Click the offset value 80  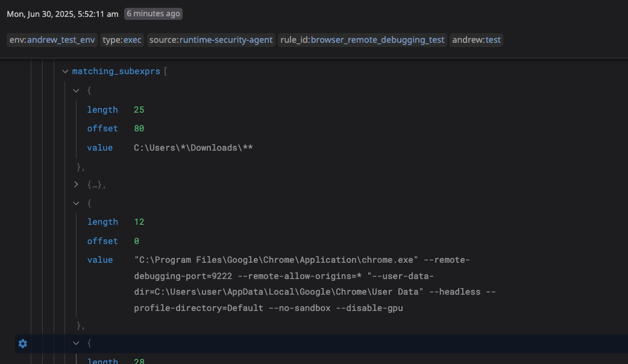point(139,128)
